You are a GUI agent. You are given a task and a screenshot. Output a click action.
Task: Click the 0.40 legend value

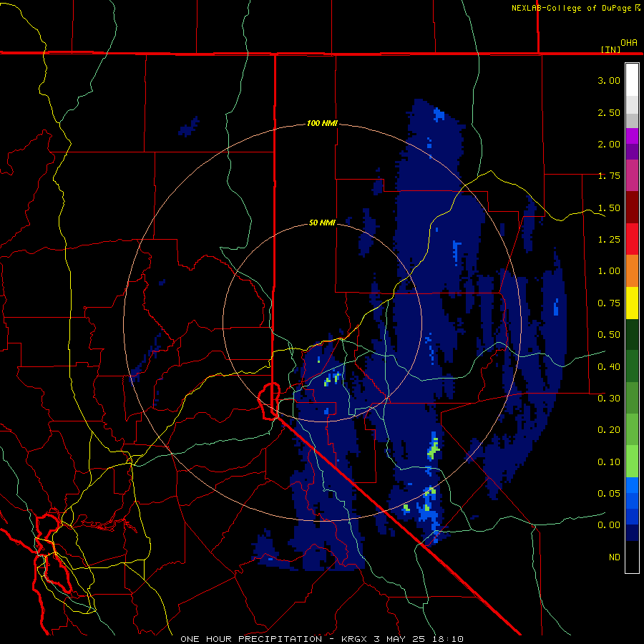click(609, 367)
